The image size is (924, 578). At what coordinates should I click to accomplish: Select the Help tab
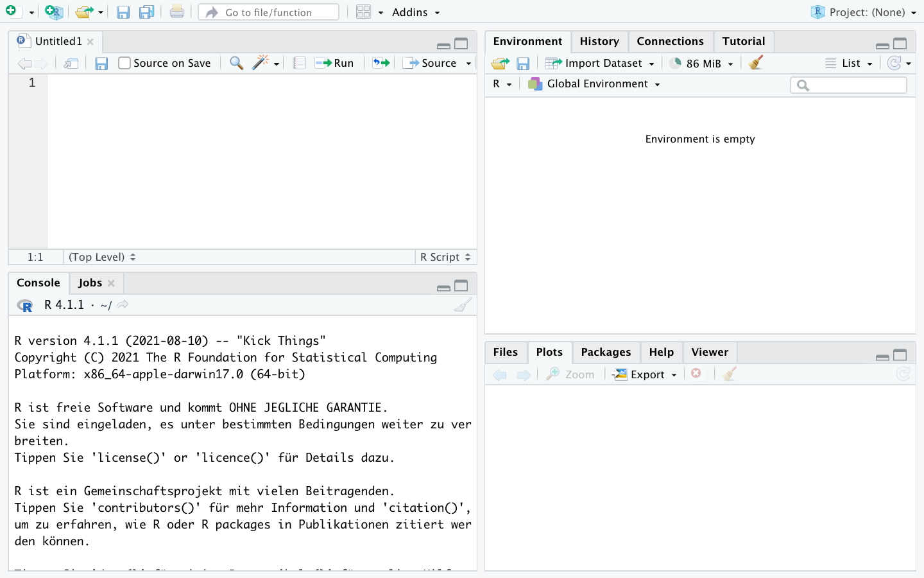pyautogui.click(x=661, y=352)
